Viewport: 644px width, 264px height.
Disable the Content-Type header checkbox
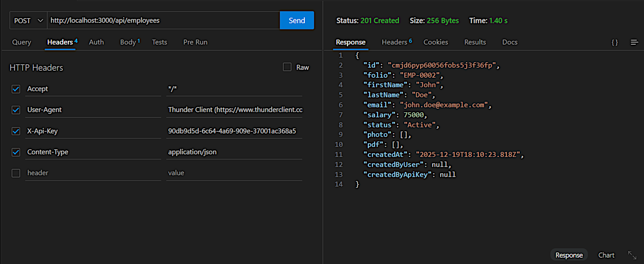pyautogui.click(x=16, y=152)
